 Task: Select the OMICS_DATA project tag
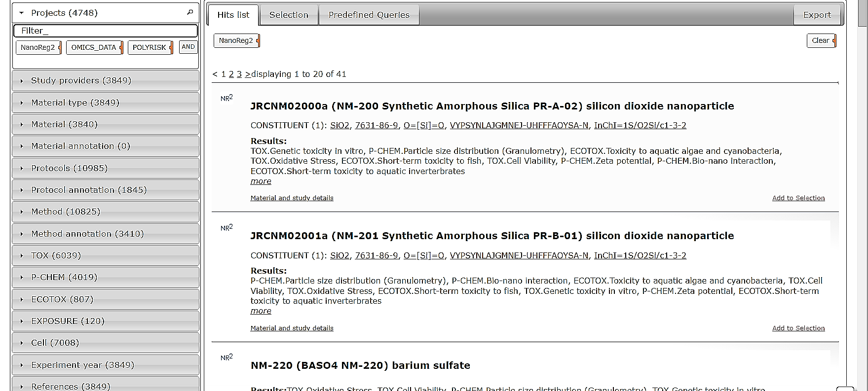(94, 47)
